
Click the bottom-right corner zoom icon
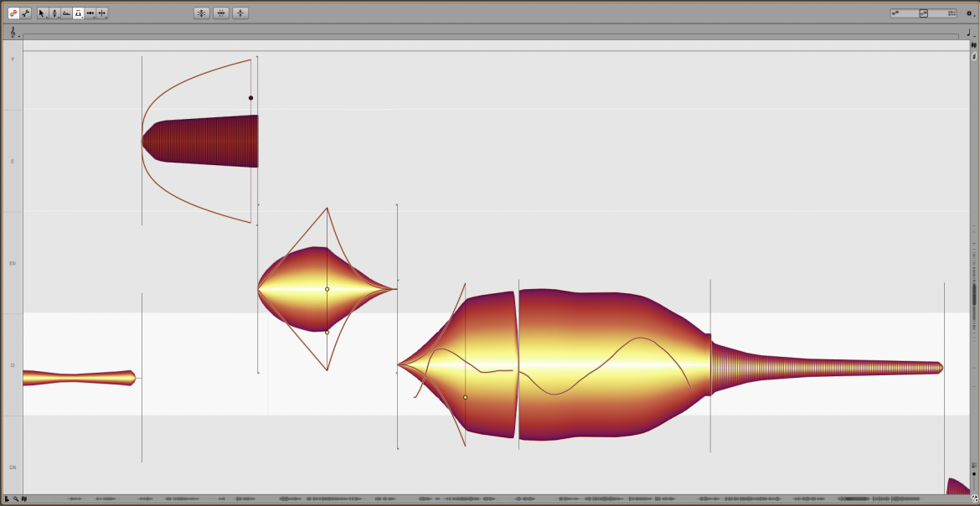coord(974,499)
